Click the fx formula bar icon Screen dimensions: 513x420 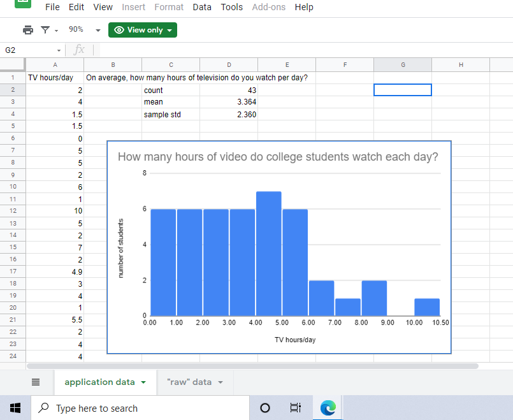pos(79,50)
